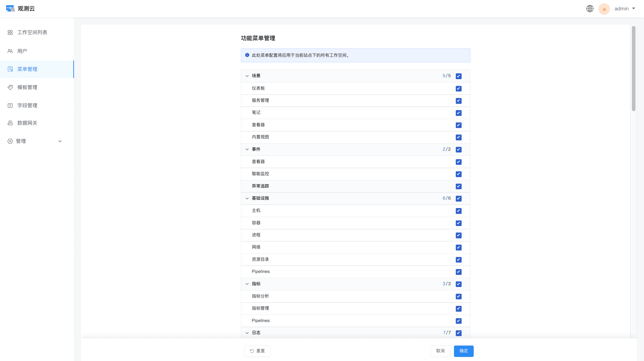Screen dimensions: 644x361
Task: Click the 管理 hexagon gear icon
Action: [x=10, y=141]
